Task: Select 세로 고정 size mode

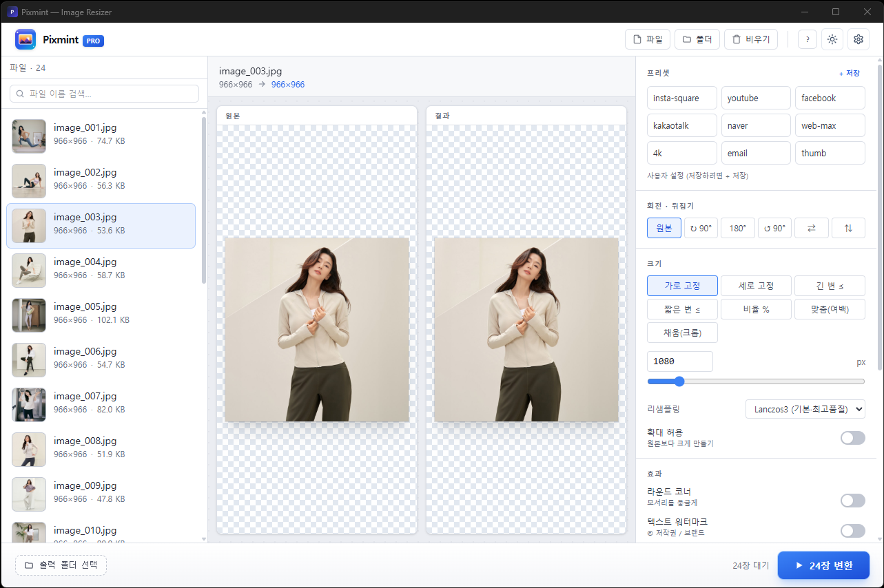Action: pyautogui.click(x=756, y=286)
